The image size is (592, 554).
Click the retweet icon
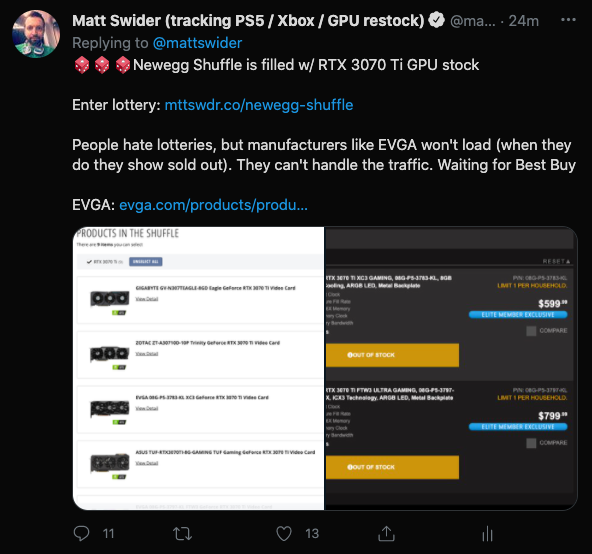[182, 534]
